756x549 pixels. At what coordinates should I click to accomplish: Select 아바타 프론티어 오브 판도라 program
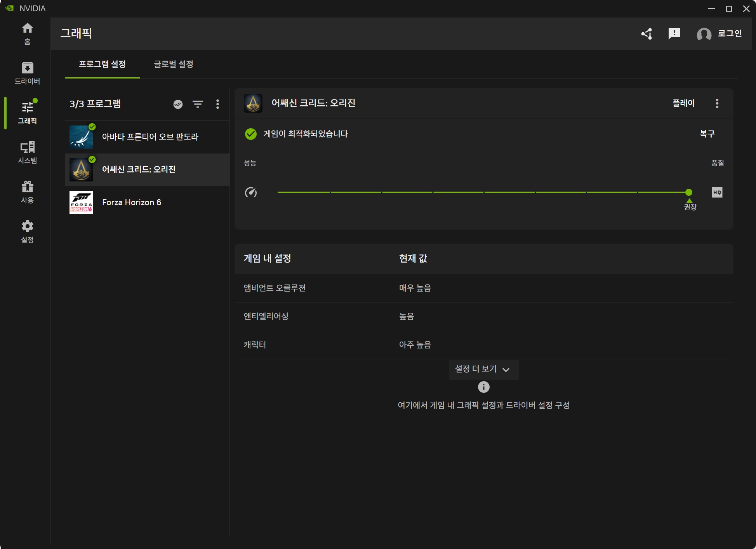click(x=147, y=137)
